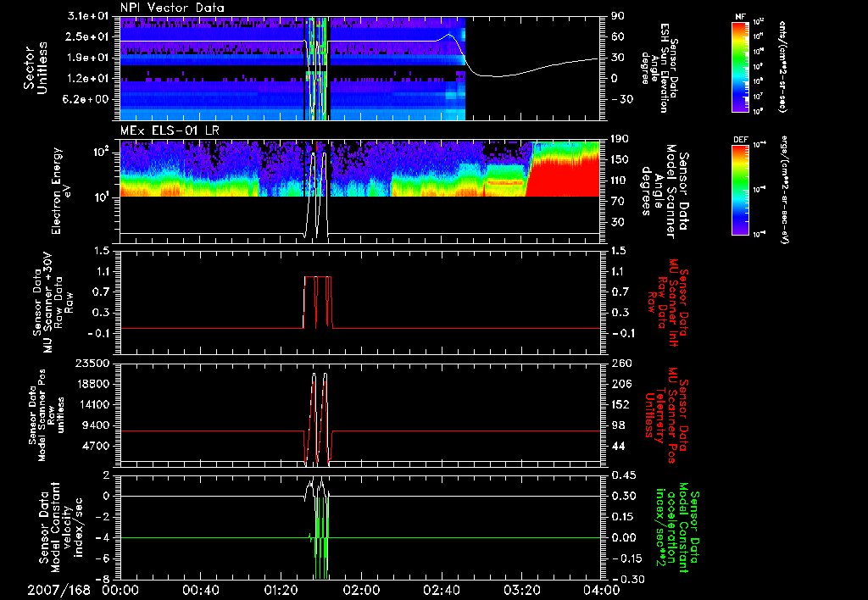Click the "NF" color bar label
Image resolution: width=868 pixels, height=600 pixels.
[x=740, y=17]
